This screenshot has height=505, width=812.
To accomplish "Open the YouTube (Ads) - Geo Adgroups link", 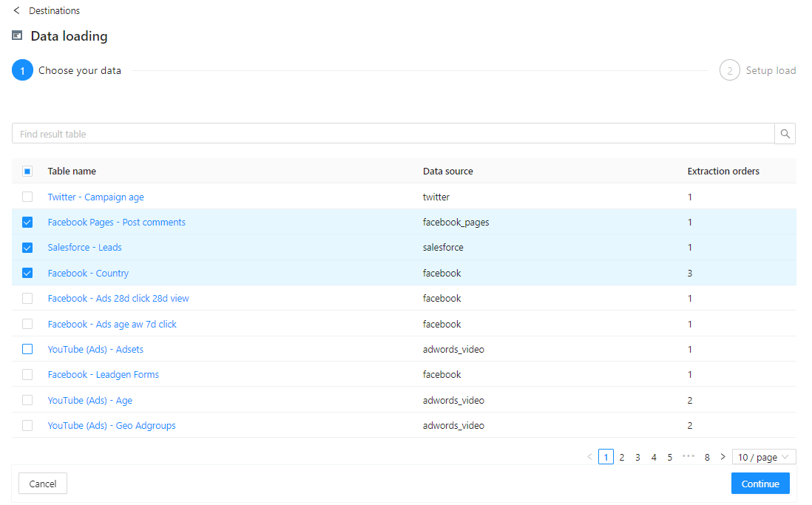I will 112,425.
